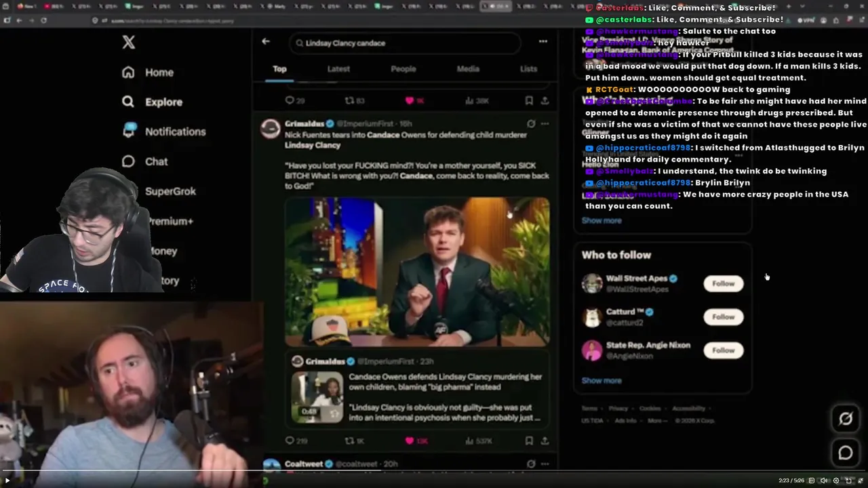
Task: Switch to the Media tab
Action: tap(468, 68)
